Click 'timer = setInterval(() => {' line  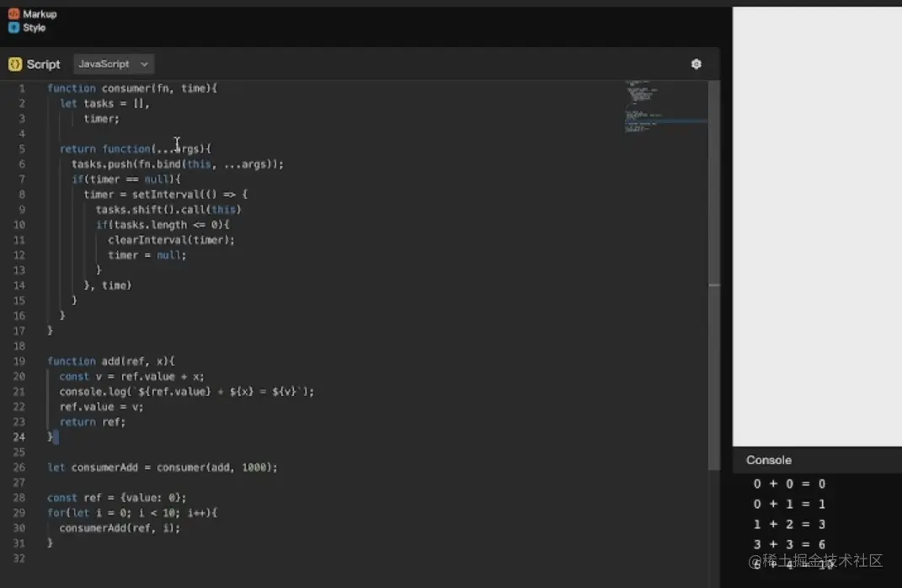tap(166, 195)
